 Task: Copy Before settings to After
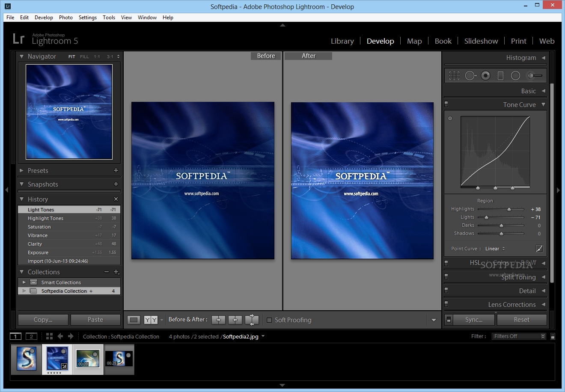pos(218,320)
